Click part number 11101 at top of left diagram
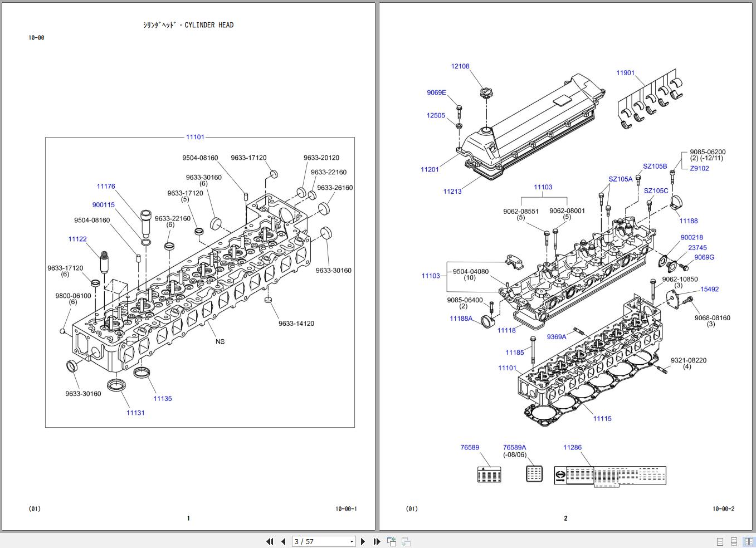The image size is (756, 548). click(x=195, y=137)
